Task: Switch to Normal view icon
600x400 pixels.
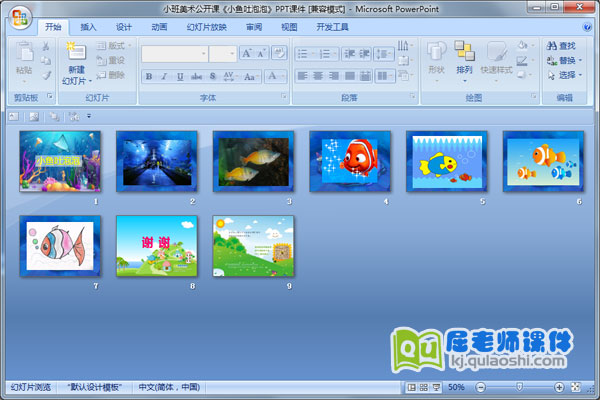Action: point(412,387)
